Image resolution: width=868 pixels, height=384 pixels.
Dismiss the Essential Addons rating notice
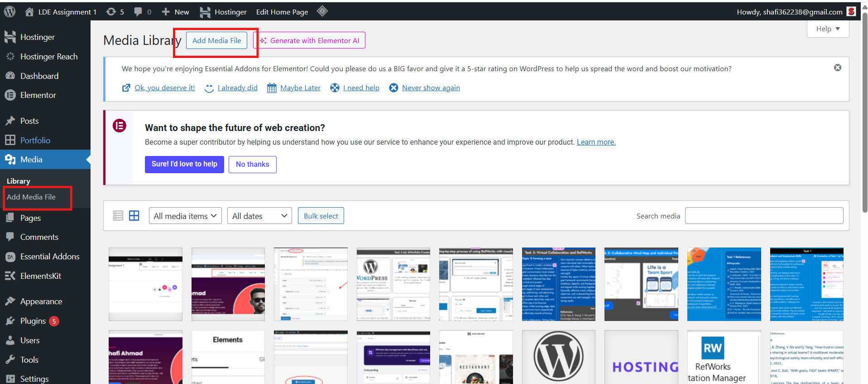point(837,68)
